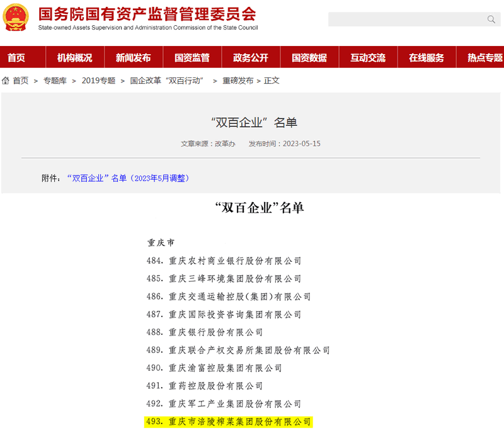Select entry 491 重药控股股份有限公司

205,386
